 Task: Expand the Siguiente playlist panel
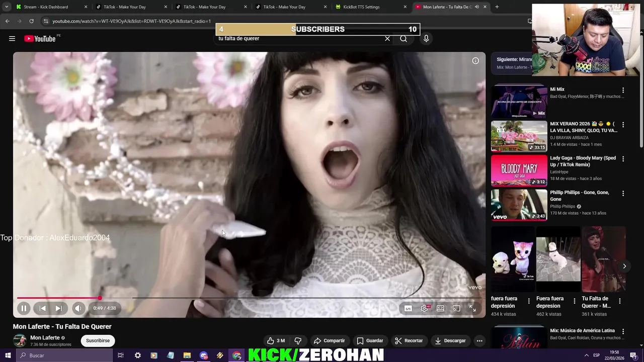pyautogui.click(x=512, y=63)
